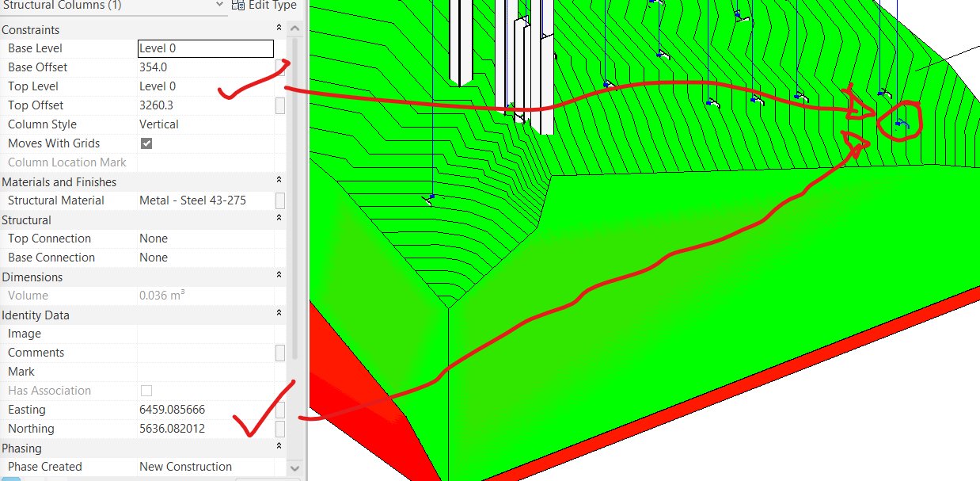Click the Base Connection parameter label

[x=51, y=258]
